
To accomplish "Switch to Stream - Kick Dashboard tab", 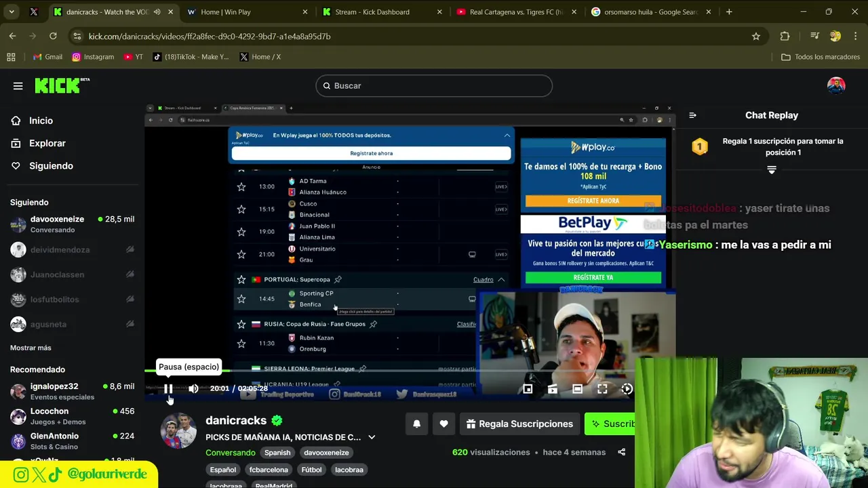I will 383,12.
